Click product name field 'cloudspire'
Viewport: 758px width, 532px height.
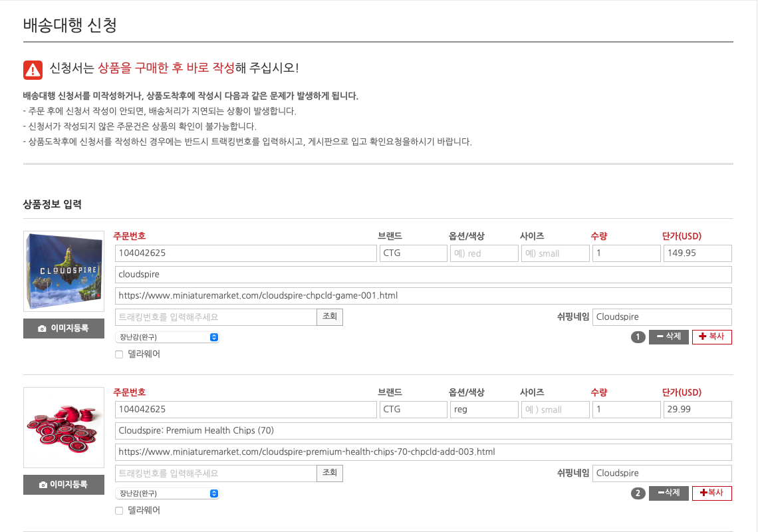(423, 275)
